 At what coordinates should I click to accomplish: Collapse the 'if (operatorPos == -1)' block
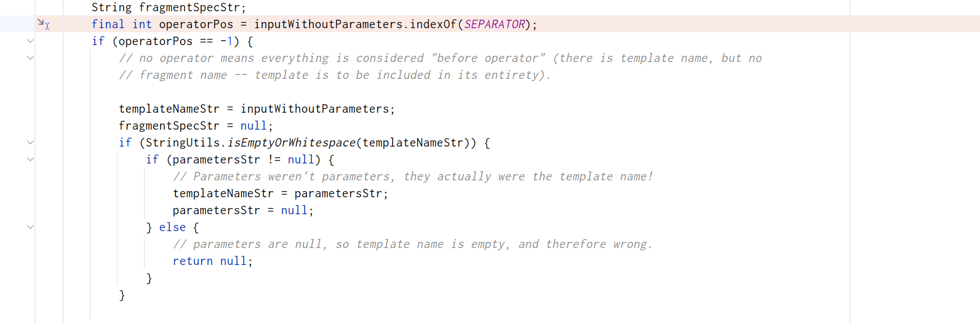30,41
